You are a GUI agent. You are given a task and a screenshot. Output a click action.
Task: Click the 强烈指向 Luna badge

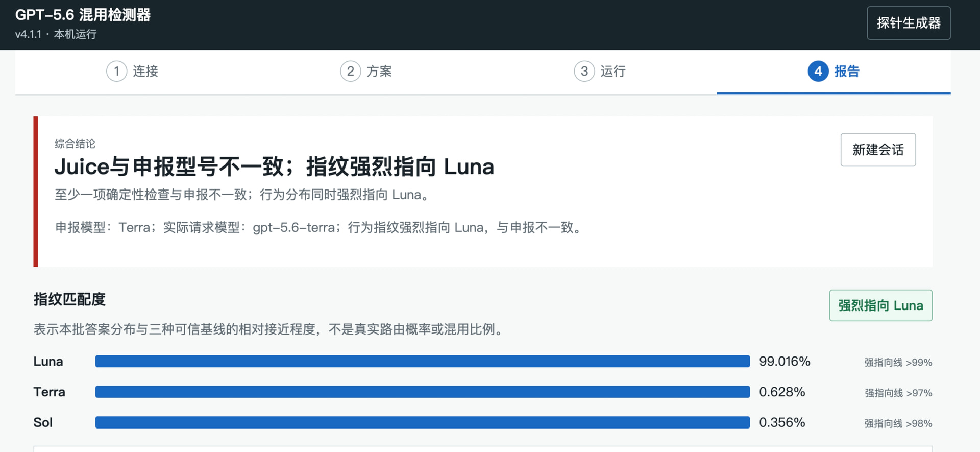[880, 305]
